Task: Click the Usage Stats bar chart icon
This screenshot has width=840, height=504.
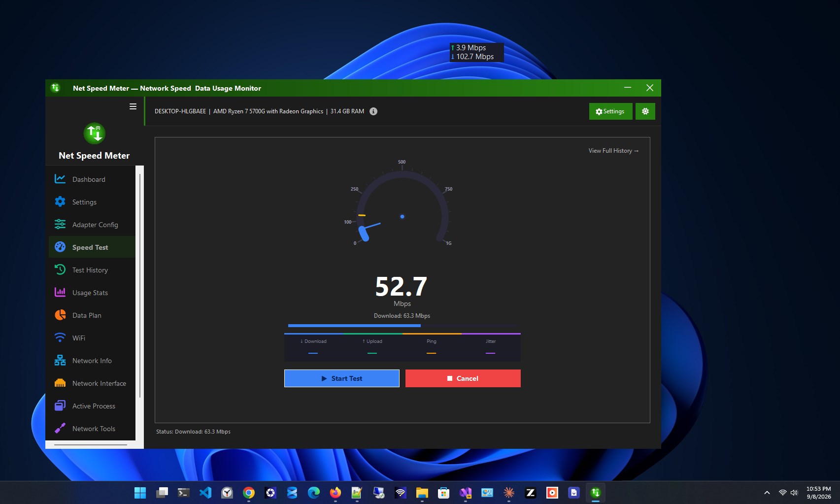Action: [x=60, y=292]
